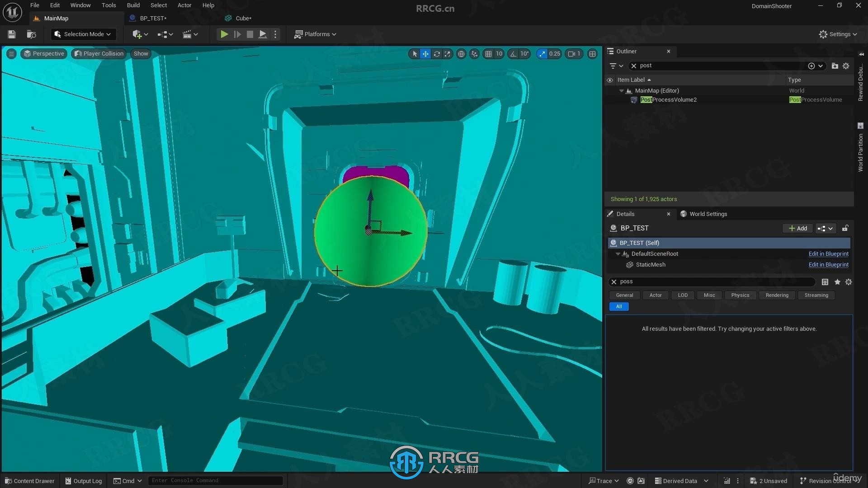This screenshot has width=868, height=488.
Task: Clear the Outliner search 'post'
Action: point(634,66)
